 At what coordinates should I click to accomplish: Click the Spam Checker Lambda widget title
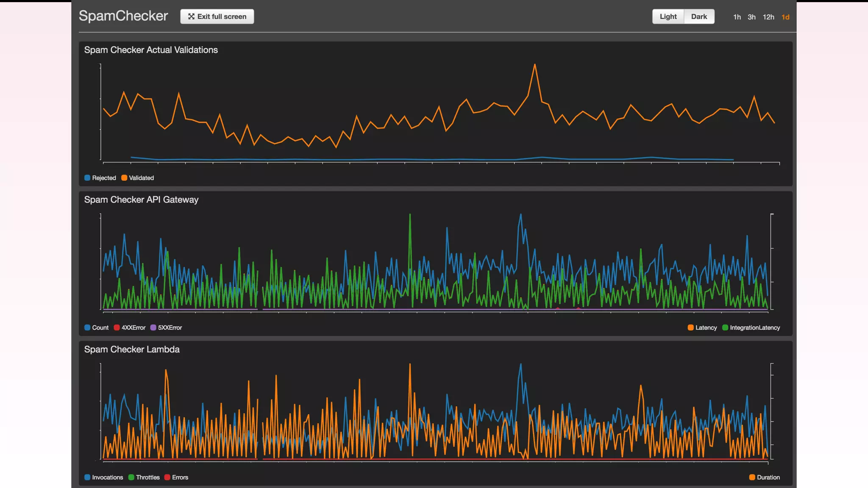[132, 349]
